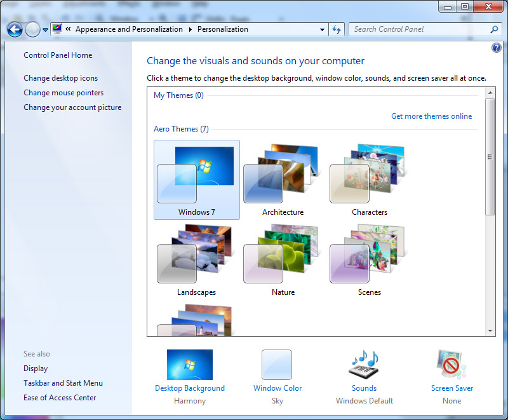Open Change desktop icons link
Screen dimensions: 508x420
coord(61,78)
